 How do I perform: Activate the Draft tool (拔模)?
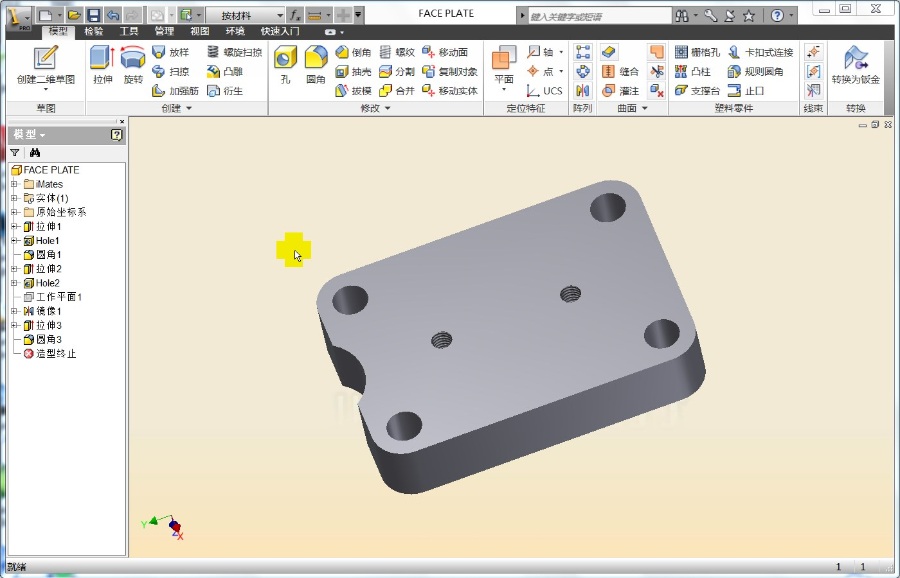click(353, 91)
